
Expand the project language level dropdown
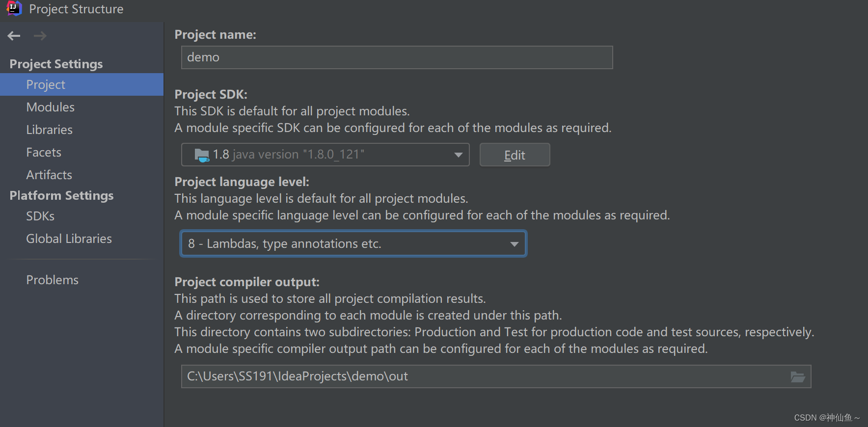[x=514, y=244]
